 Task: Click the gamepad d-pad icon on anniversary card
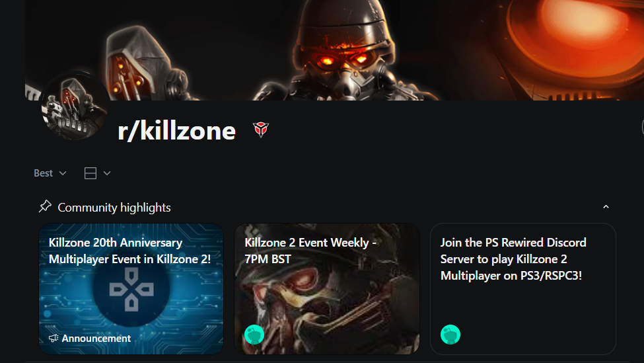pos(131,290)
